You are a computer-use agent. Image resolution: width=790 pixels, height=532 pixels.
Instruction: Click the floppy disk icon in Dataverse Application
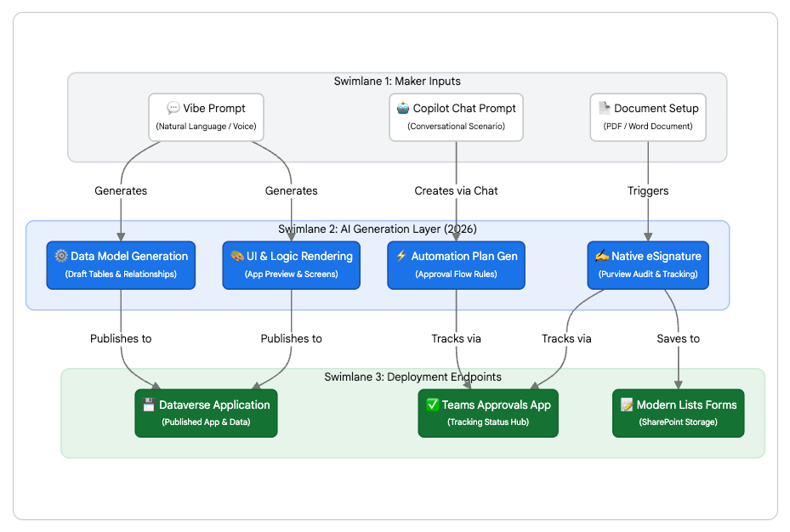pos(150,405)
